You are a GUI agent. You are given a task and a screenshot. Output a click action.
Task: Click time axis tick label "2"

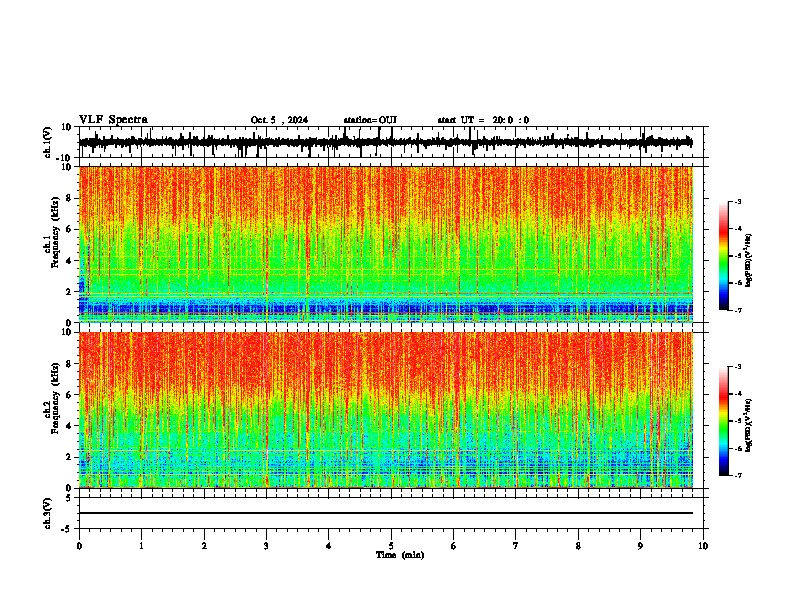(x=204, y=546)
